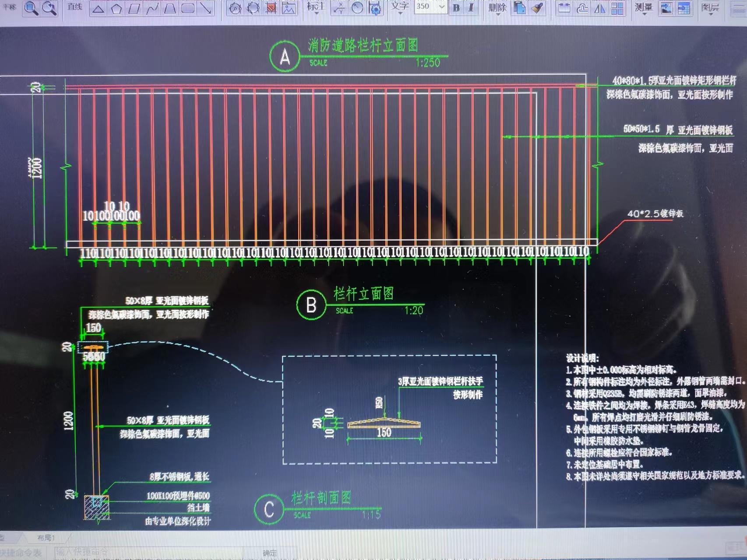Choose the diagonal arrow line tool
The image size is (747, 560).
pos(205,8)
